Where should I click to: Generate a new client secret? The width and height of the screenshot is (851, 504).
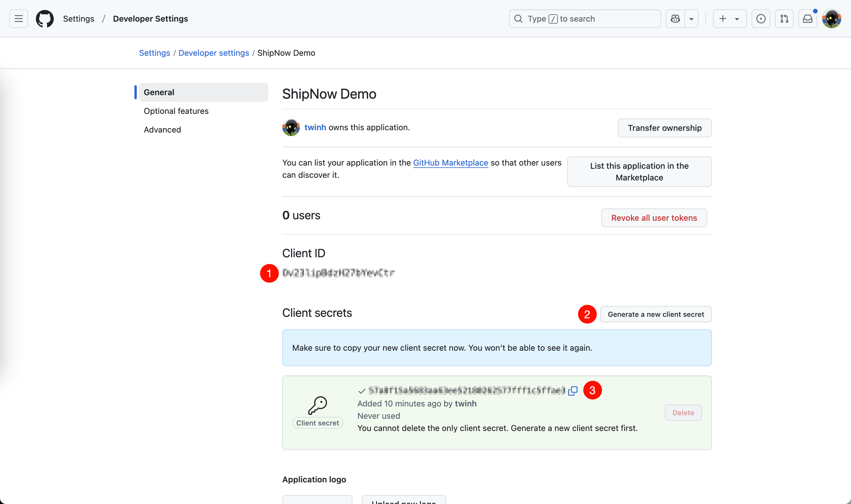[655, 314]
